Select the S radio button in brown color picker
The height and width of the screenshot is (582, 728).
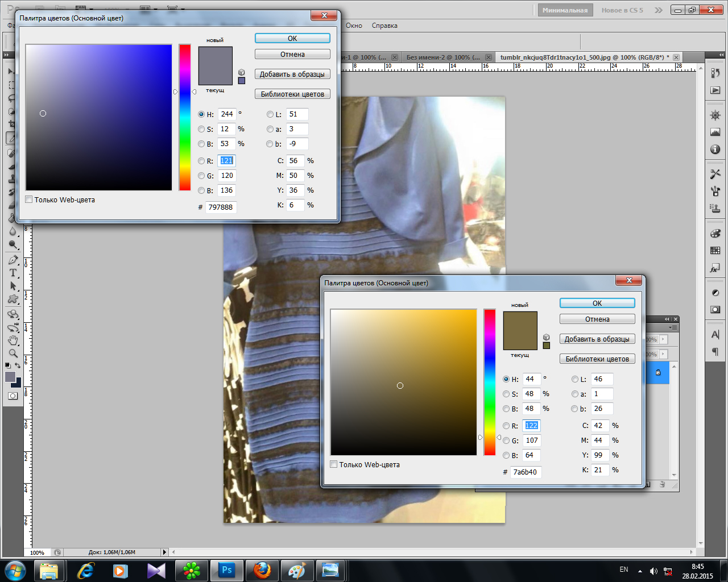pyautogui.click(x=506, y=394)
